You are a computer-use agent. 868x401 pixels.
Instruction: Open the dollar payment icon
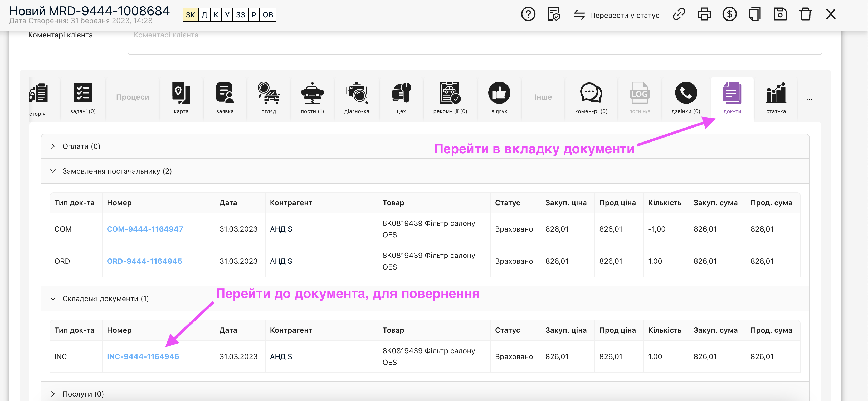coord(729,14)
